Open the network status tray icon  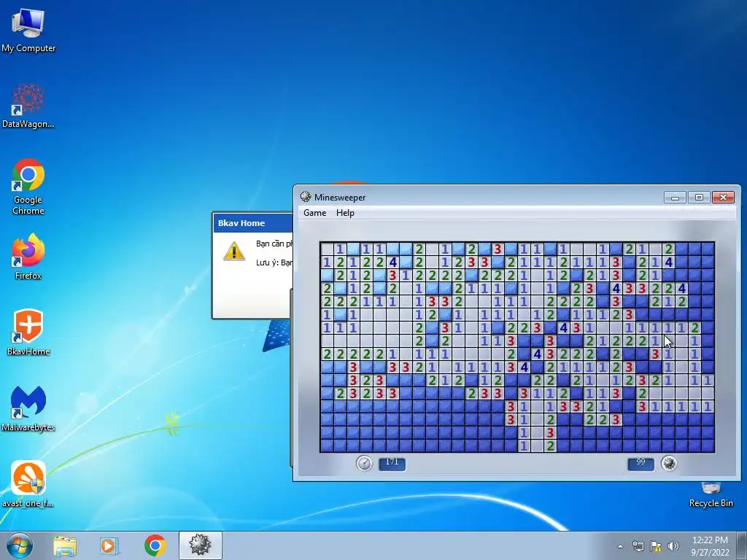click(638, 546)
